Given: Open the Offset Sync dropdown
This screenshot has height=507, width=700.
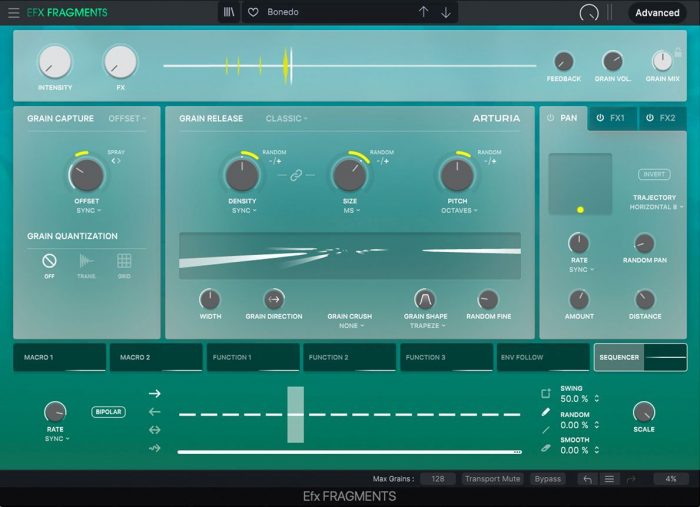Looking at the screenshot, I should (x=88, y=211).
